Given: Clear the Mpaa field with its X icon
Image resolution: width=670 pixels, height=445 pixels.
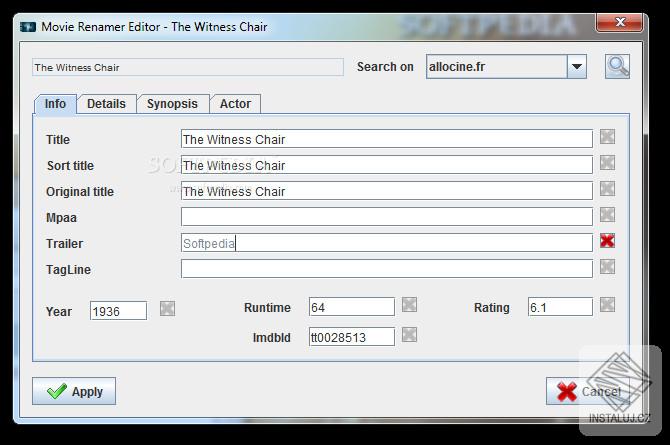Looking at the screenshot, I should click(x=607, y=215).
